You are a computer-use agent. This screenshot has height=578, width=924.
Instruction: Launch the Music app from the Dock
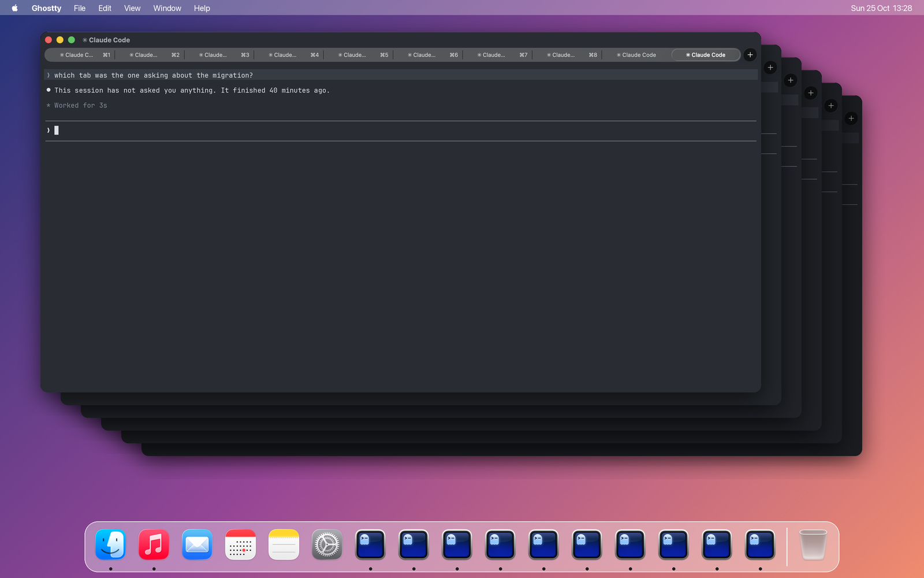click(x=154, y=544)
